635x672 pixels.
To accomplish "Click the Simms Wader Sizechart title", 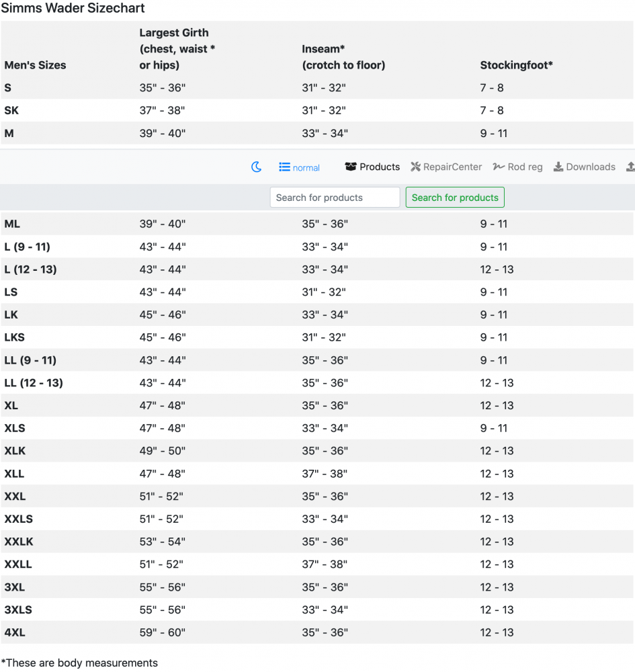I will (73, 8).
